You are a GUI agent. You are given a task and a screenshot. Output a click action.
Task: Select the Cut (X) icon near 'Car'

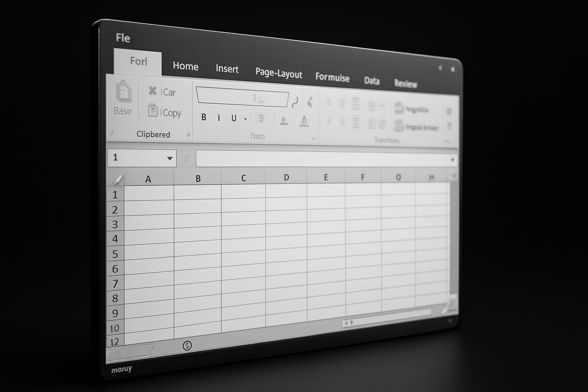click(x=152, y=90)
